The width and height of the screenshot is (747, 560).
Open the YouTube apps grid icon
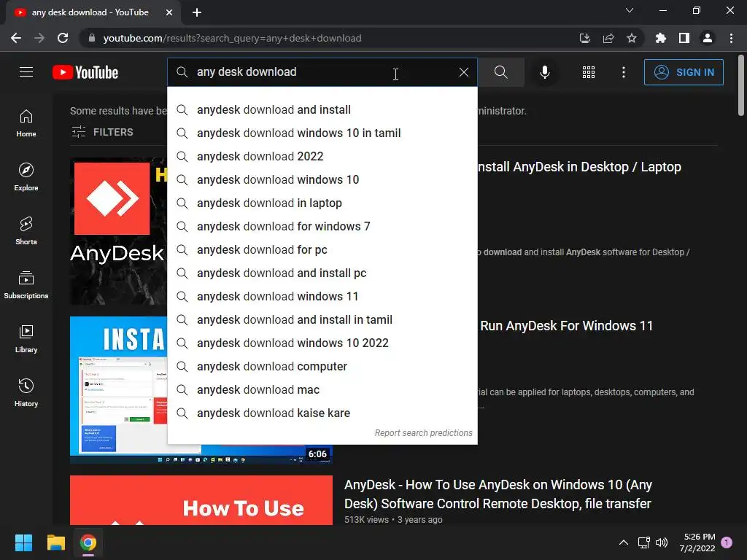click(x=589, y=72)
